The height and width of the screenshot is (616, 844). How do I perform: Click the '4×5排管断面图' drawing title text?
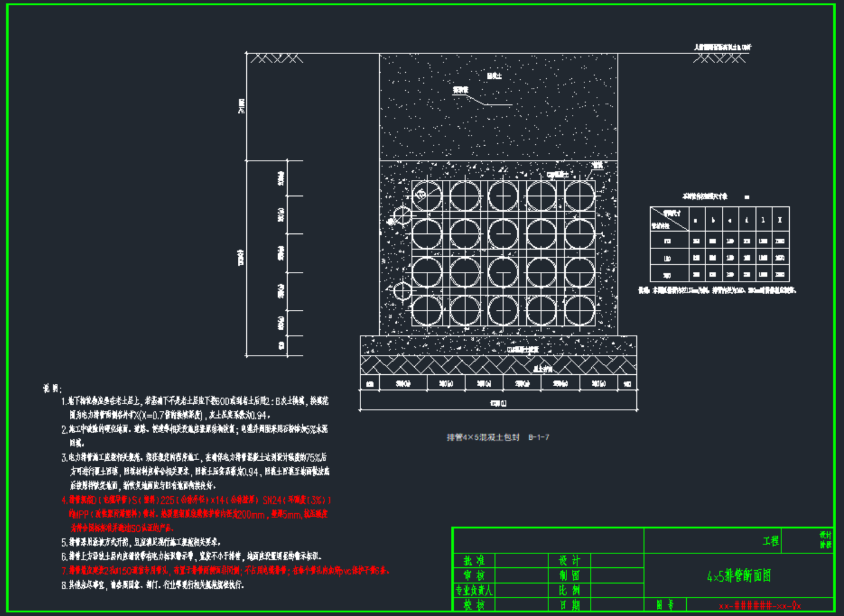tap(739, 576)
